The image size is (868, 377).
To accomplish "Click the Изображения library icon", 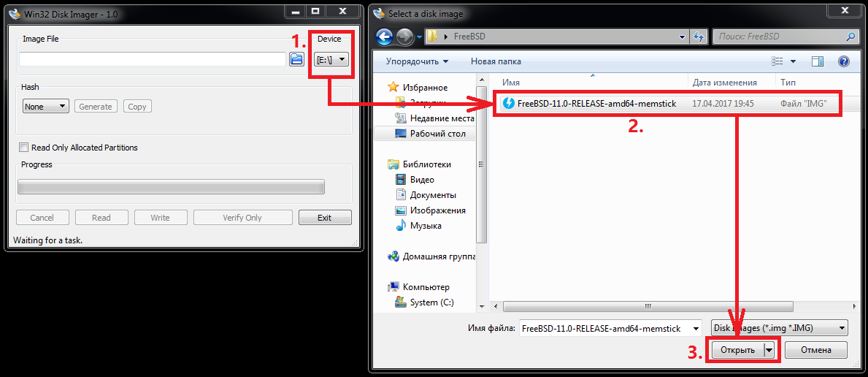I will (401, 210).
